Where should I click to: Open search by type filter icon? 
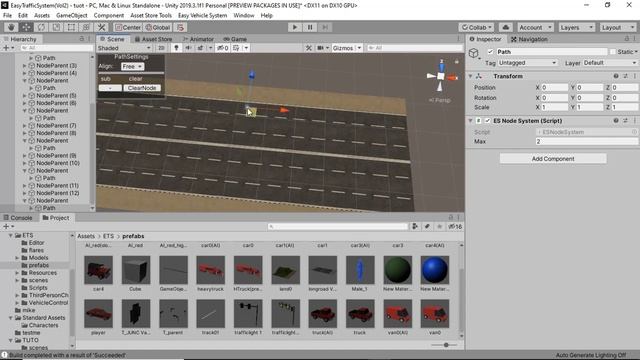pos(415,226)
